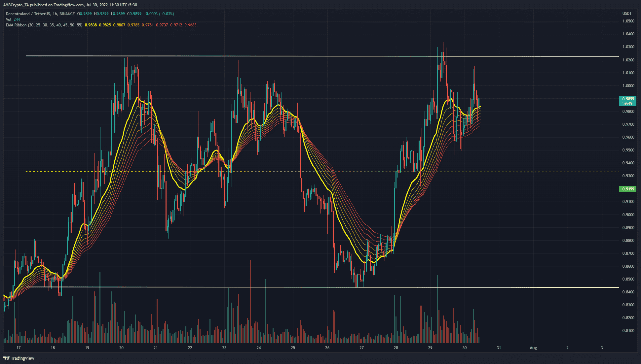
Task: Click the 0.8100 price axis label
Action: [628, 331]
